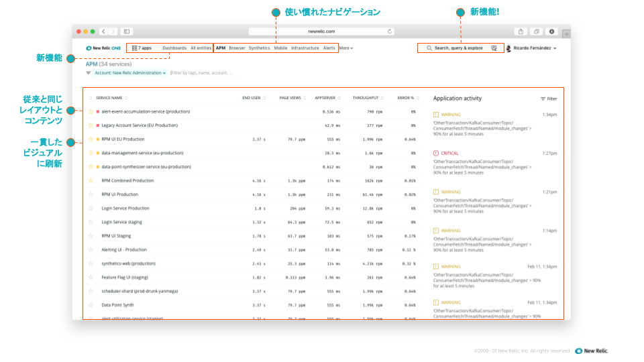Viewport: 644px width, 362px height.
Task: Open synthetics-web (production) service
Action: click(x=129, y=263)
